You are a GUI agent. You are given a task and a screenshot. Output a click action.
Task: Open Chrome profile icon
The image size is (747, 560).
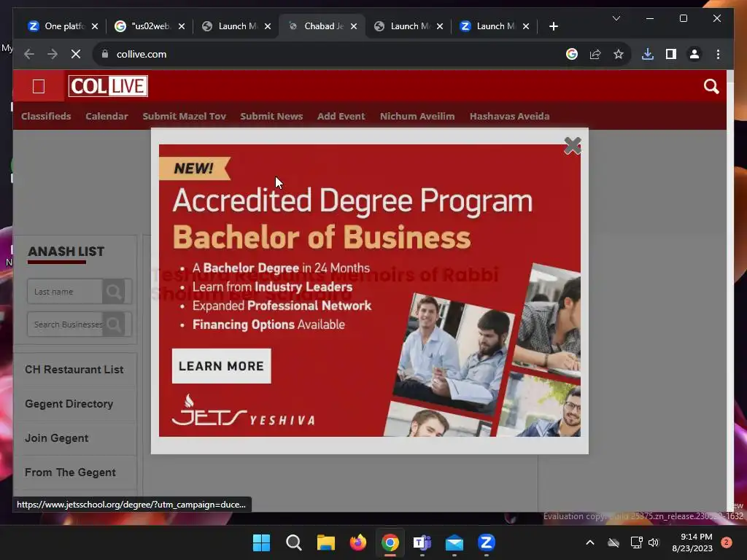point(694,54)
